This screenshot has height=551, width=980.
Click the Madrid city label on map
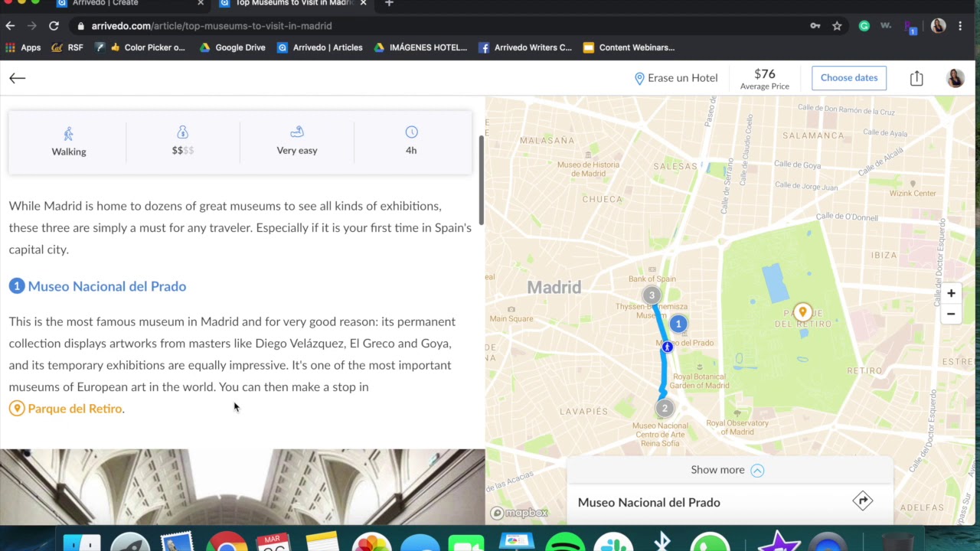point(554,288)
